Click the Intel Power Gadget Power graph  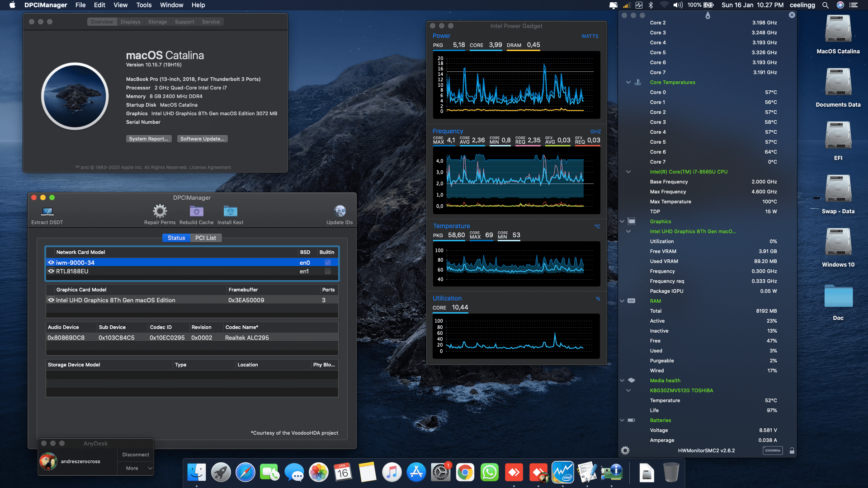(516, 85)
